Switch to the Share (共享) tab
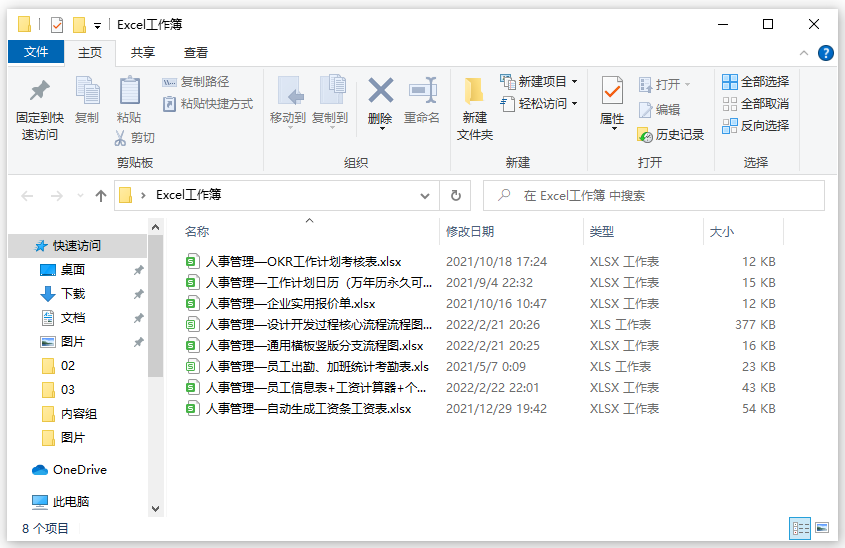 pyautogui.click(x=143, y=52)
